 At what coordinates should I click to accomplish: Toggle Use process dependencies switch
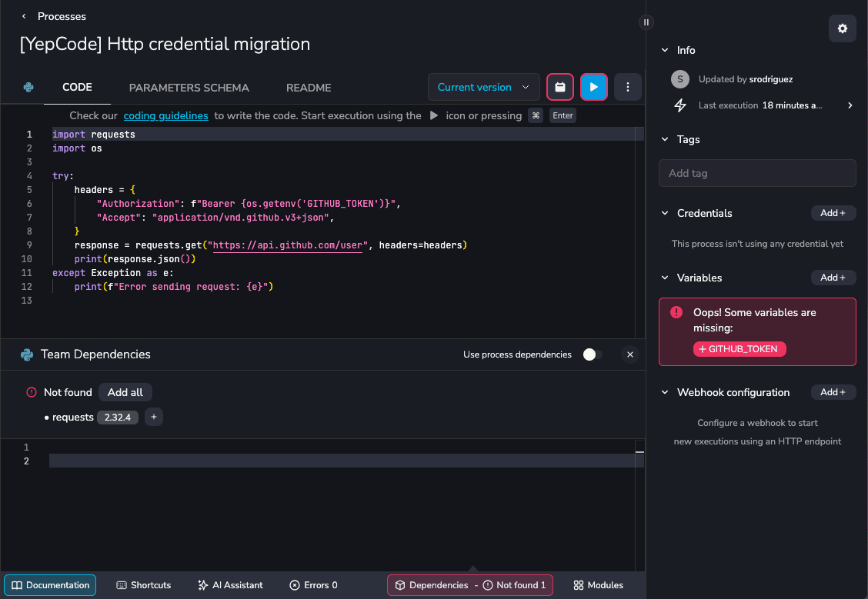point(593,354)
